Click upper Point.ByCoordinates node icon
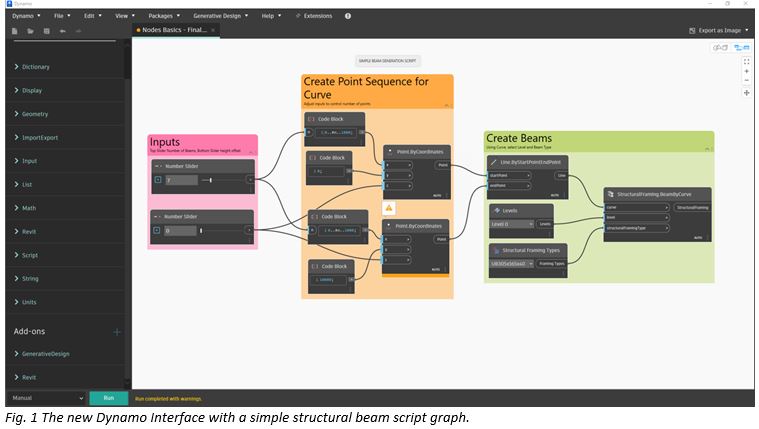 click(390, 152)
